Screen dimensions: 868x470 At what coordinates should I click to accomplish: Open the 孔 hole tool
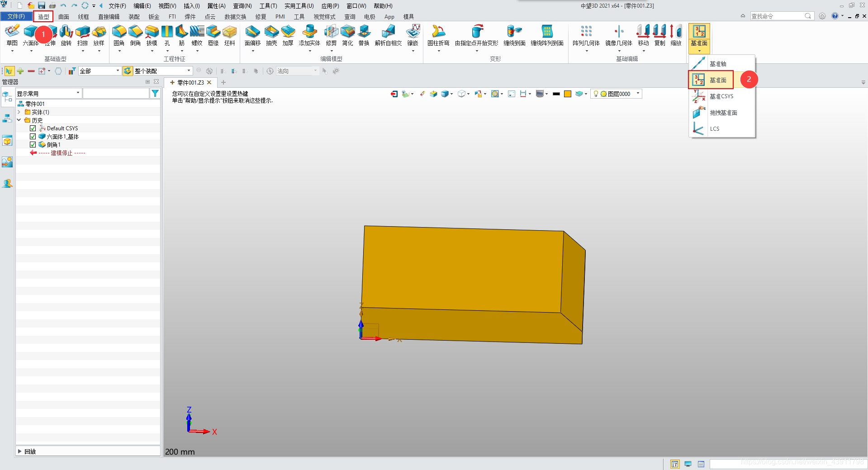(x=167, y=36)
